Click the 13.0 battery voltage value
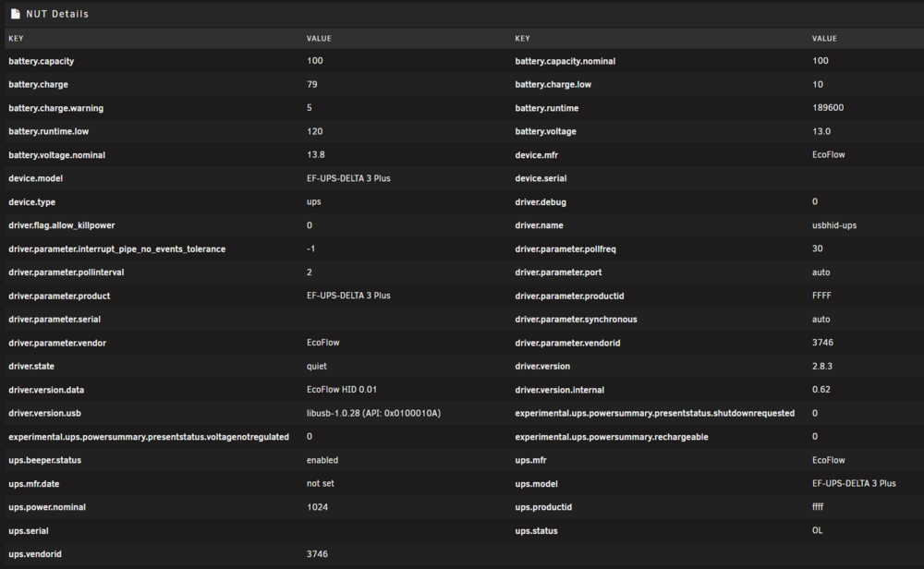Viewport: 924px width, 569px height. click(821, 131)
